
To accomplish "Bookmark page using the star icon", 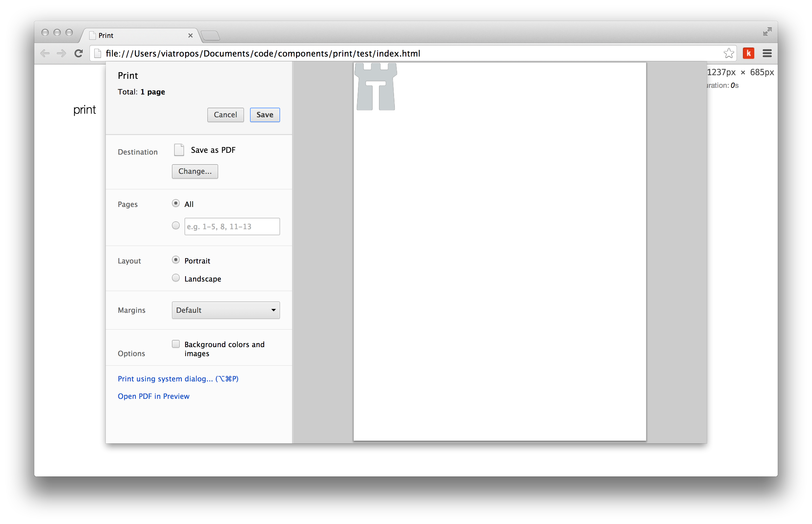I will tap(728, 54).
